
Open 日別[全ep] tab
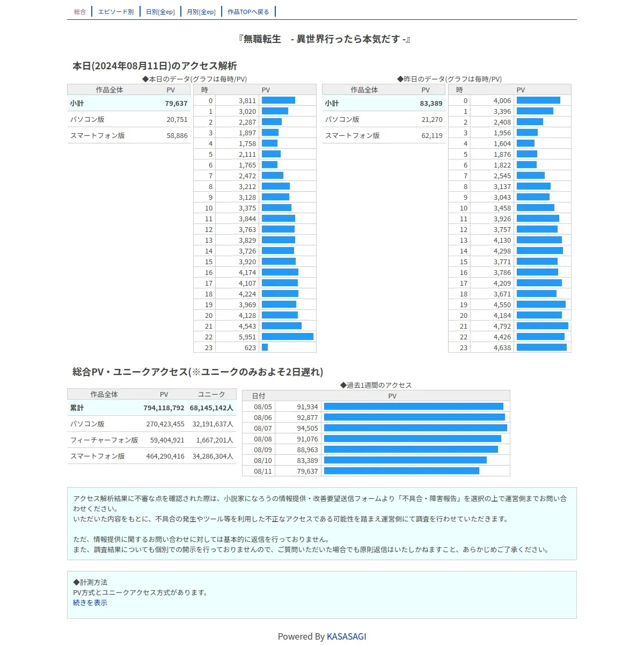tap(160, 12)
